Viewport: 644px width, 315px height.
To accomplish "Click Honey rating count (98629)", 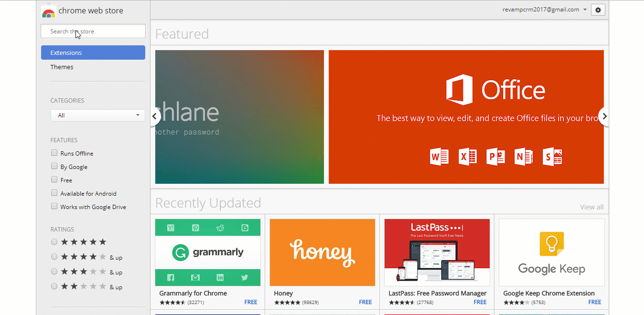I will [311, 303].
